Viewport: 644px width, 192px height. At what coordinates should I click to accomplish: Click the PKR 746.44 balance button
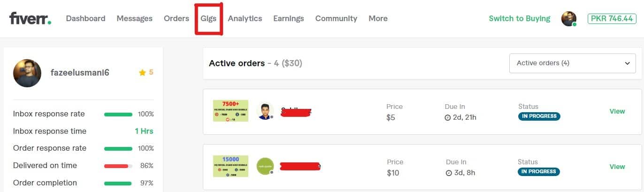point(612,19)
